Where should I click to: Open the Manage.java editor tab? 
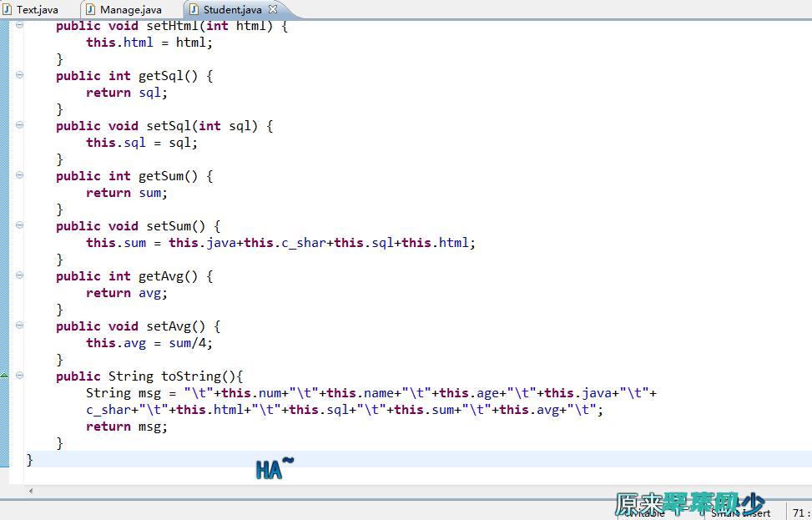click(130, 10)
